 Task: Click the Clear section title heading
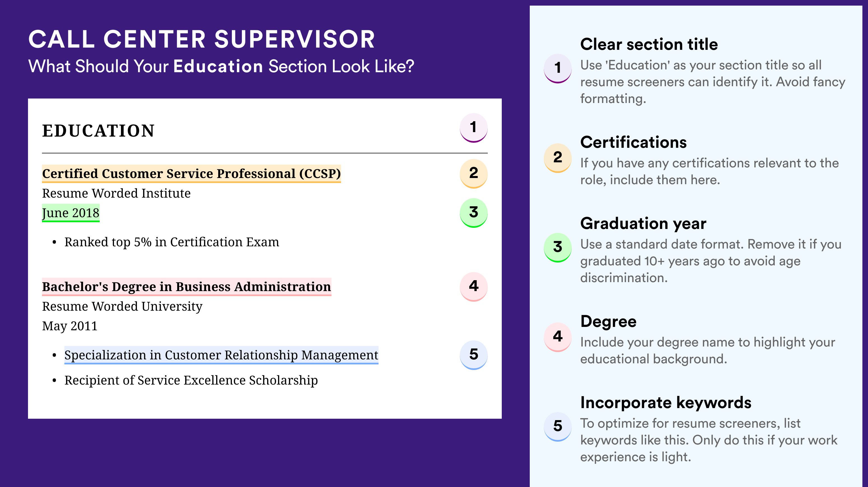649,44
